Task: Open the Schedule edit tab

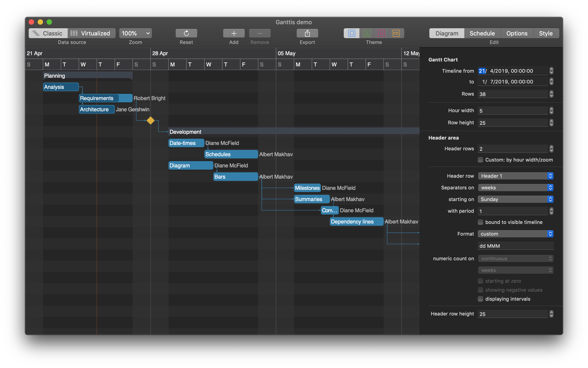Action: point(482,33)
